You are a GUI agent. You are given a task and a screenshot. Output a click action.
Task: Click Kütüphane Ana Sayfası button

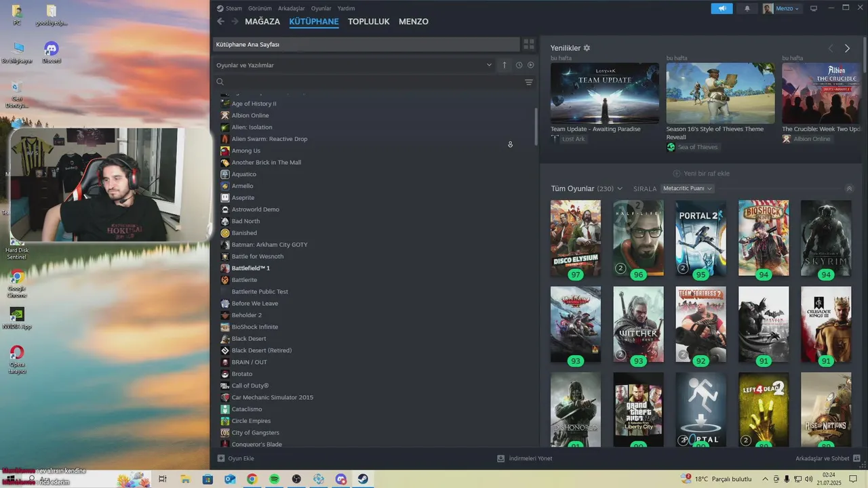[366, 44]
